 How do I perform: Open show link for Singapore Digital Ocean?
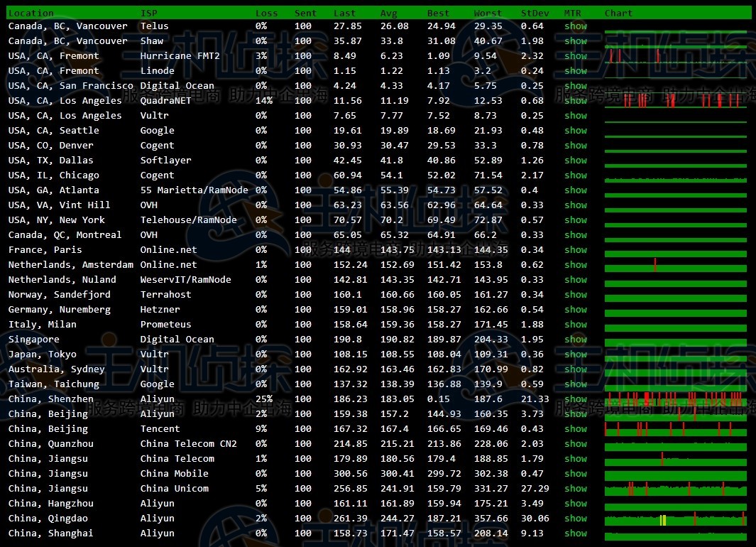click(x=576, y=340)
